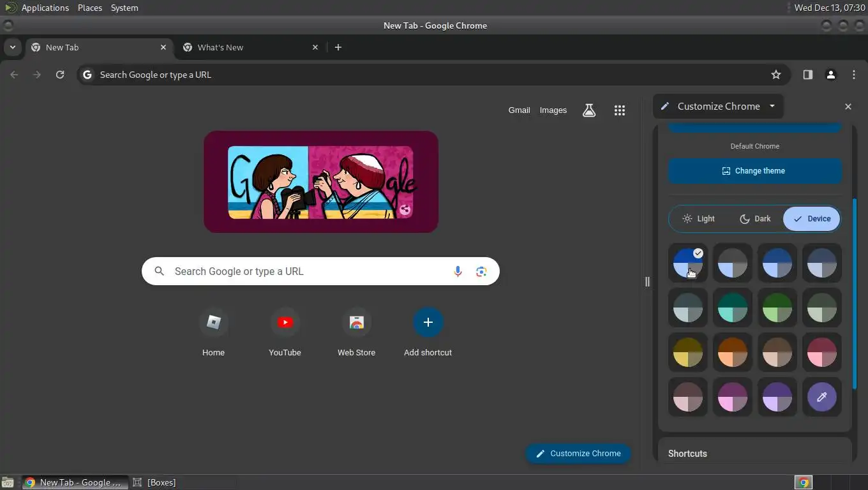Open the Home shortcut
This screenshot has width=868, height=490.
tap(213, 333)
